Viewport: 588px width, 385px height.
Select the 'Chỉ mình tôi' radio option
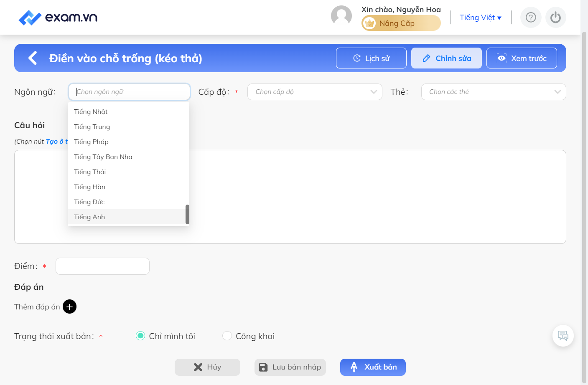point(140,336)
